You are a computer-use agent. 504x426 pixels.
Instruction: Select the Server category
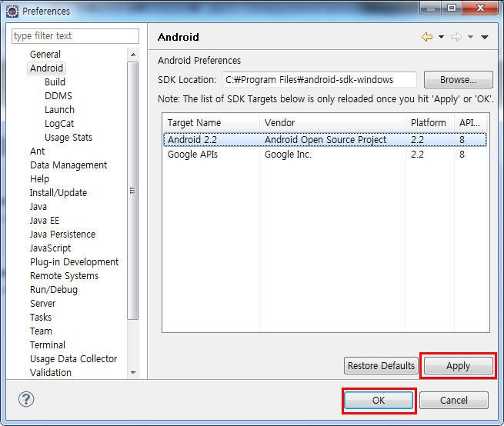pos(43,303)
